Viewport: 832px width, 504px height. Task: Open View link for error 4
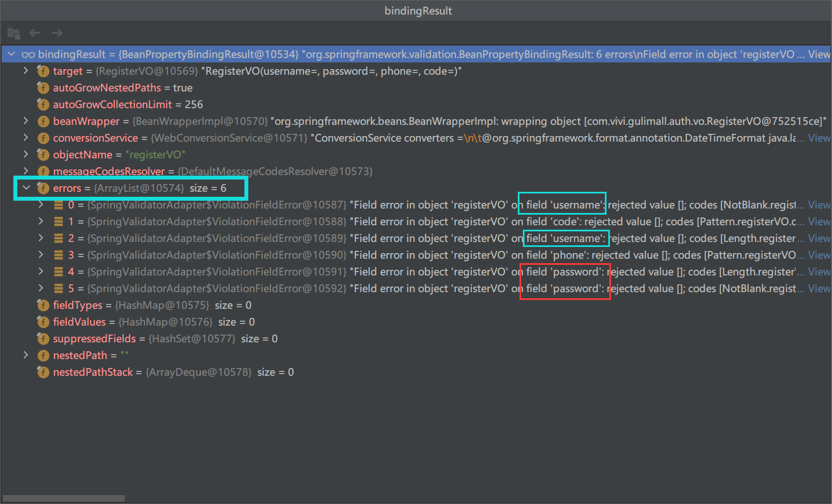(819, 272)
